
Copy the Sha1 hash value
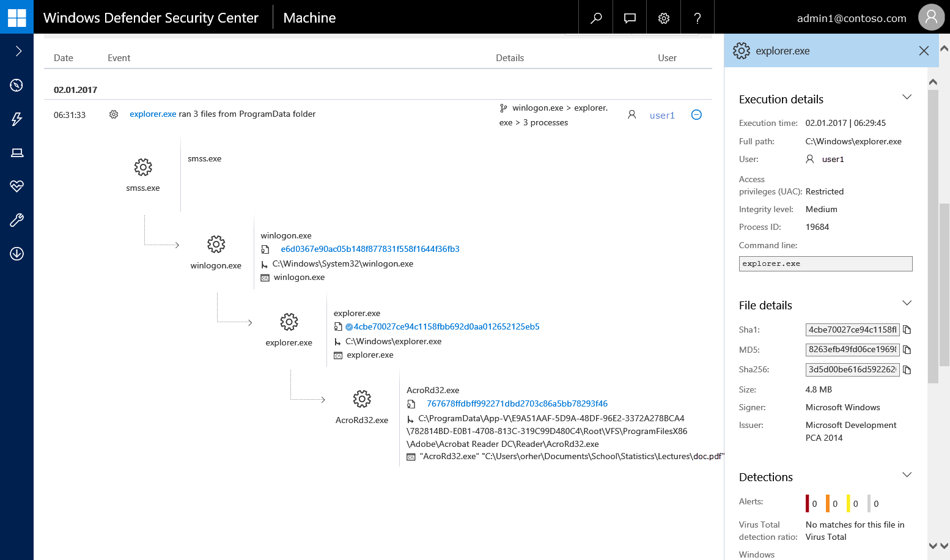pos(907,330)
